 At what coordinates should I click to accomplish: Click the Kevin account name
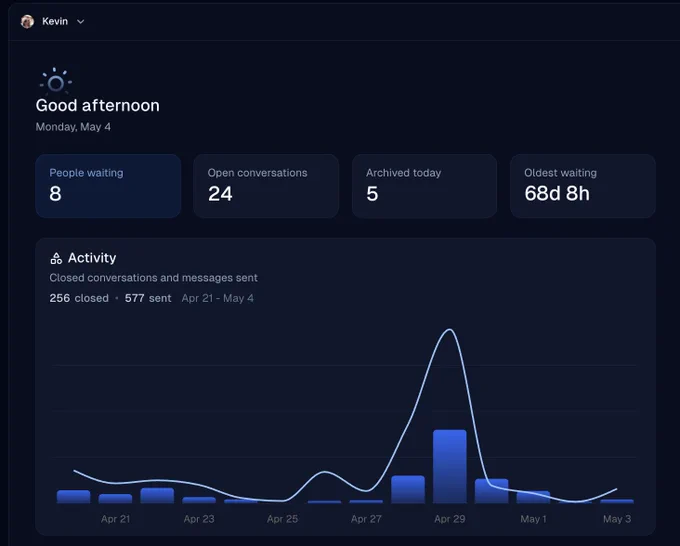click(x=55, y=21)
